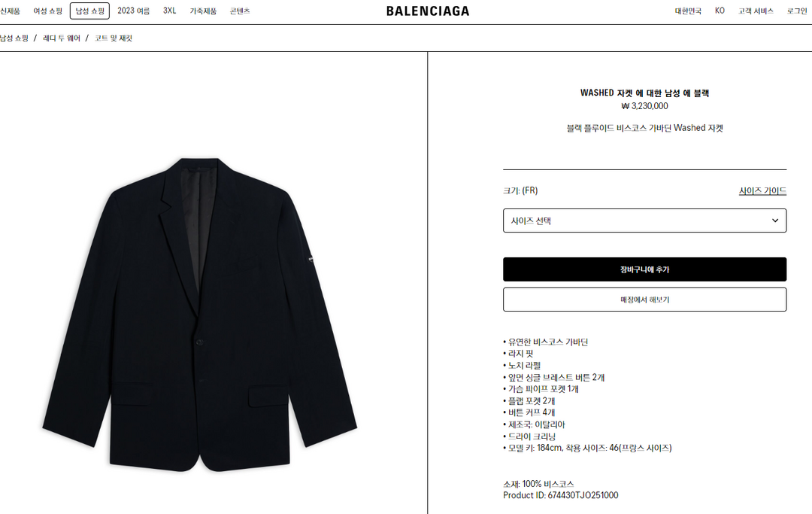Expand the size selection dropdown arrow
Image resolution: width=812 pixels, height=514 pixels.
[x=774, y=221]
